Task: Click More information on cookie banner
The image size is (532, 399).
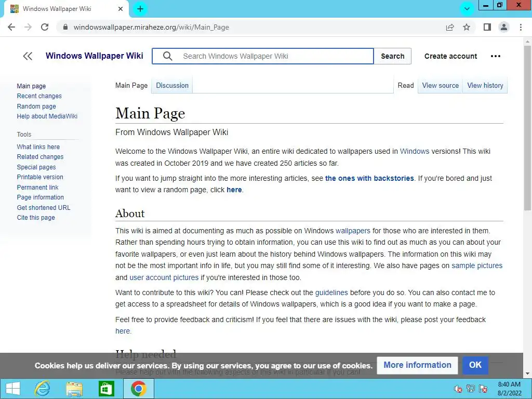Action: point(417,365)
